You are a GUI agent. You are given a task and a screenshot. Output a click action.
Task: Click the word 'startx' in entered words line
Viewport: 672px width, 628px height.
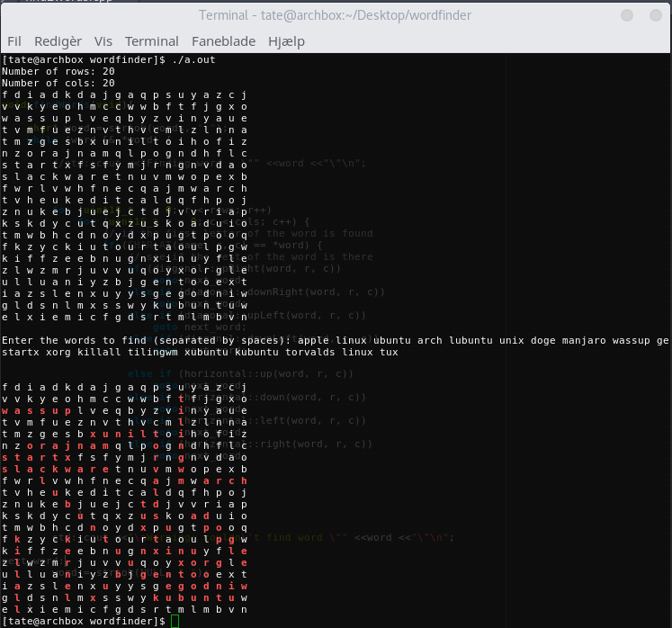[21, 352]
